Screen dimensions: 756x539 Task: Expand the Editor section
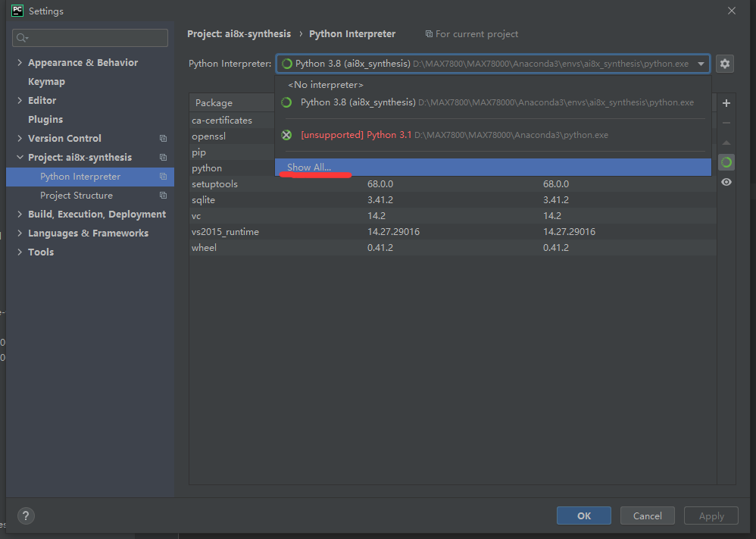(x=20, y=100)
